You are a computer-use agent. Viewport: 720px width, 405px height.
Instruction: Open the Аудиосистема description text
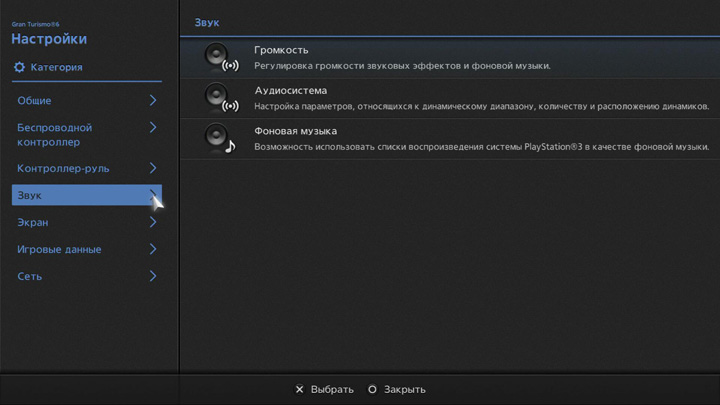click(x=481, y=106)
